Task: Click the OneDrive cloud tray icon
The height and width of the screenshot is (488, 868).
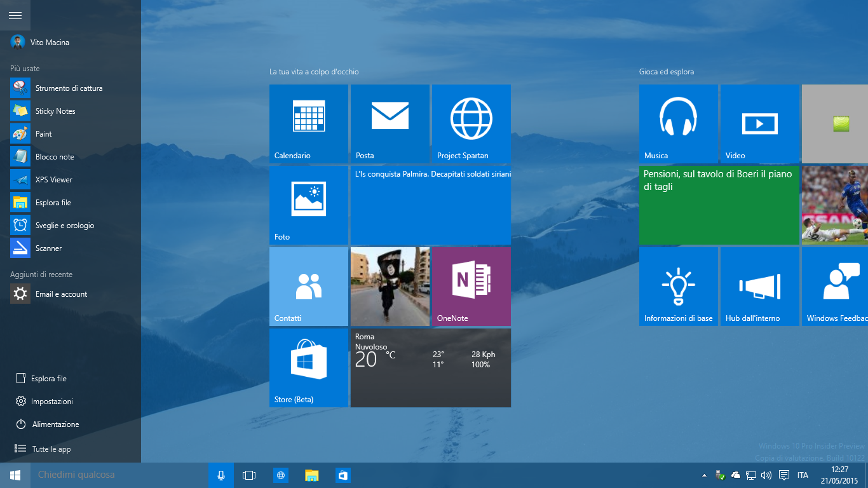Action: tap(736, 475)
